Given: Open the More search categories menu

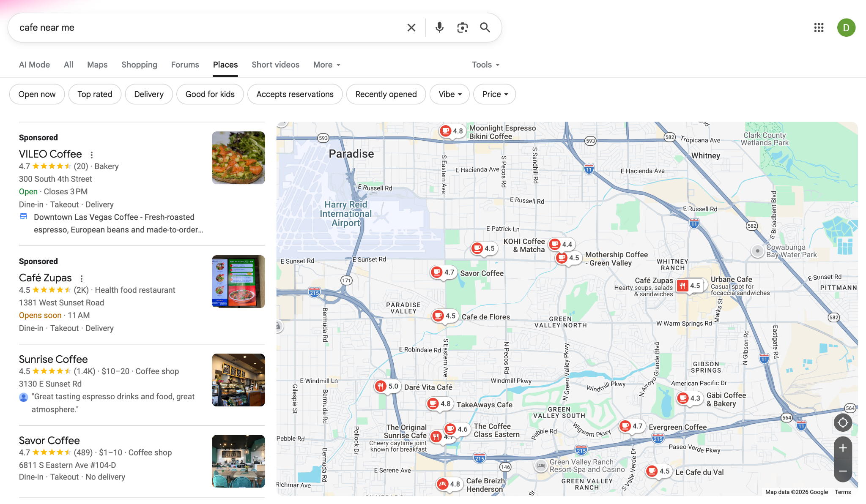Looking at the screenshot, I should [x=326, y=65].
